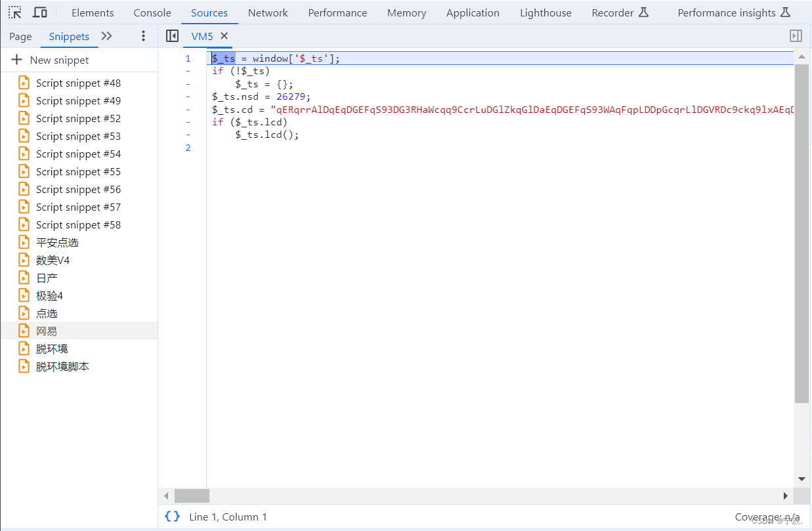The height and width of the screenshot is (531, 812).
Task: Open the three-dot snippets menu
Action: coord(144,36)
